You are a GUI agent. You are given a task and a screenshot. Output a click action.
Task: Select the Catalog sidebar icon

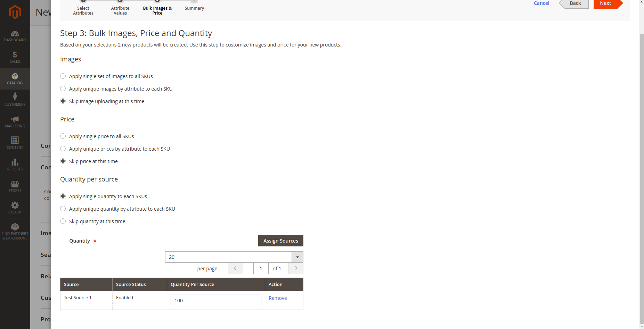coord(15,78)
